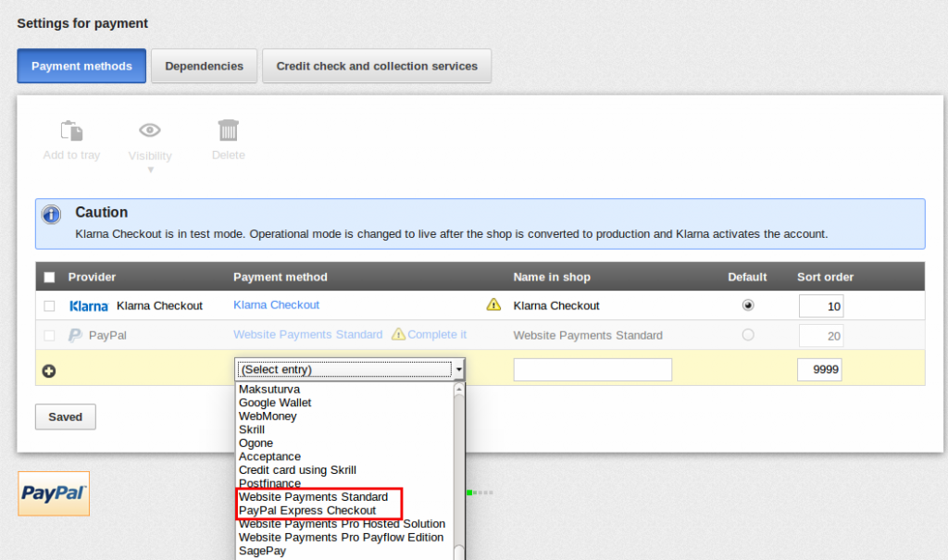Click the Add to tray icon
This screenshot has height=560, width=948.
(x=71, y=131)
